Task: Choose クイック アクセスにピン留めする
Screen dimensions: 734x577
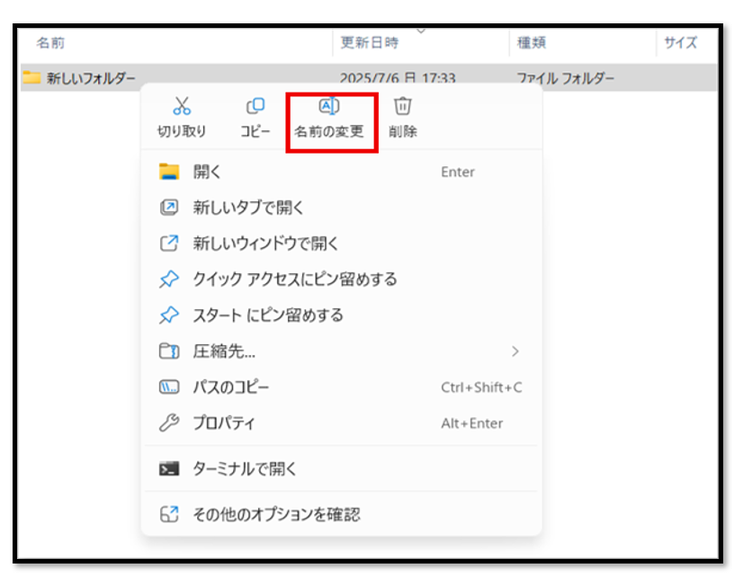Action: coord(342,279)
